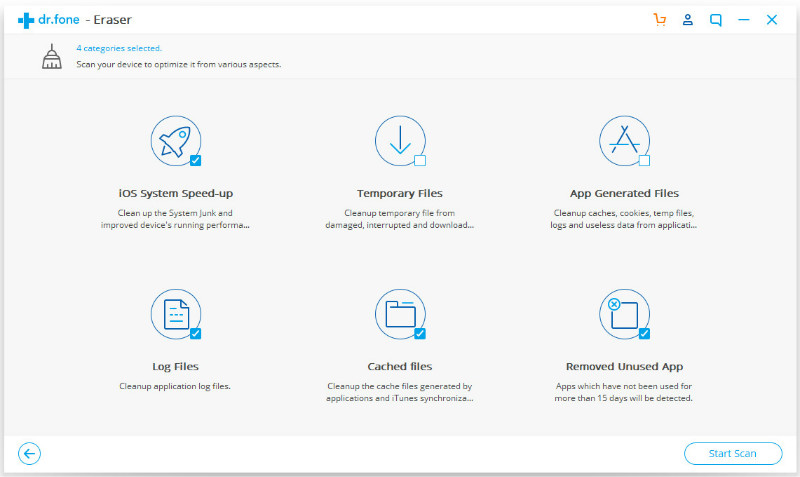
Task: Click the 'Temporary Files' title
Action: point(400,193)
